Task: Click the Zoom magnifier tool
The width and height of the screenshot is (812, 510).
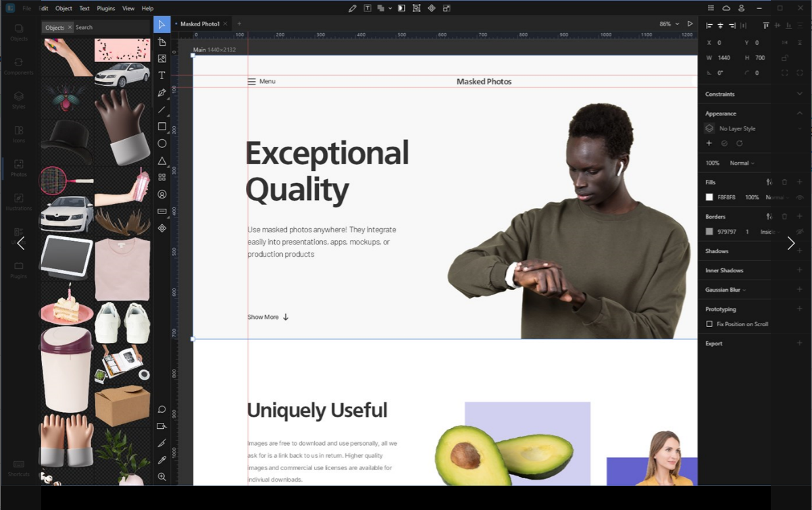Action: click(162, 477)
